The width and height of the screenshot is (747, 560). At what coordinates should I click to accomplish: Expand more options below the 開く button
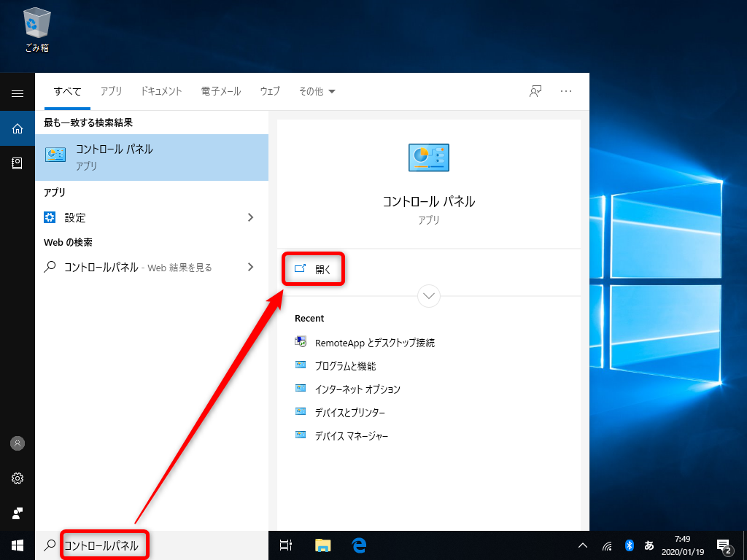click(428, 296)
